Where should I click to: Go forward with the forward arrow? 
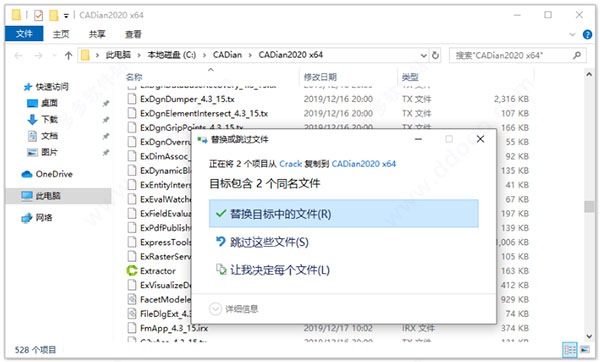[38, 55]
